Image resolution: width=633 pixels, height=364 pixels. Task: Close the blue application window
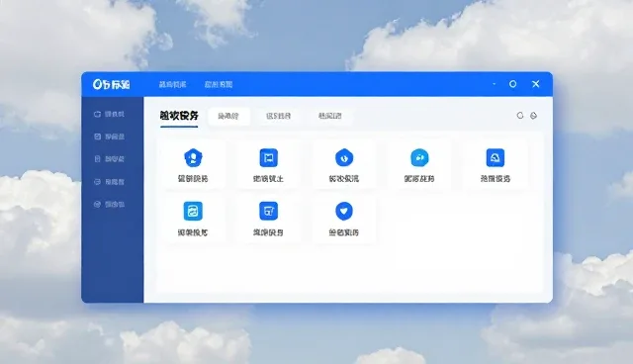click(x=536, y=84)
